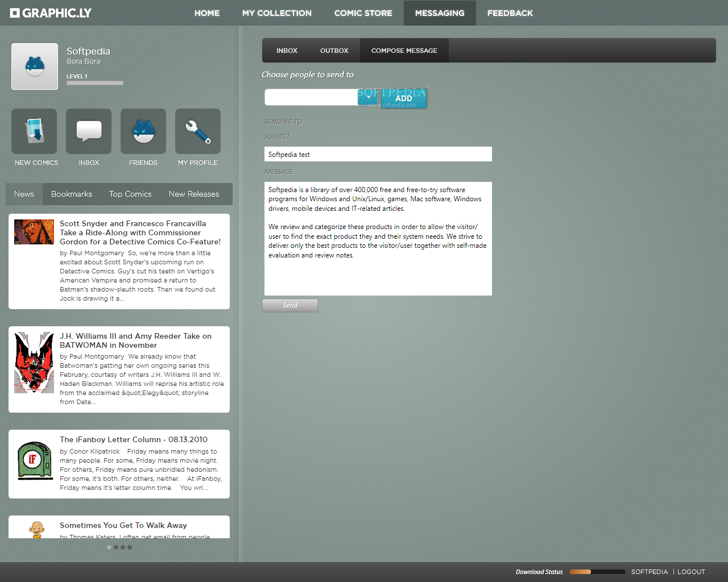Click the Softpedia username heading
Image resolution: width=728 pixels, height=582 pixels.
(88, 51)
